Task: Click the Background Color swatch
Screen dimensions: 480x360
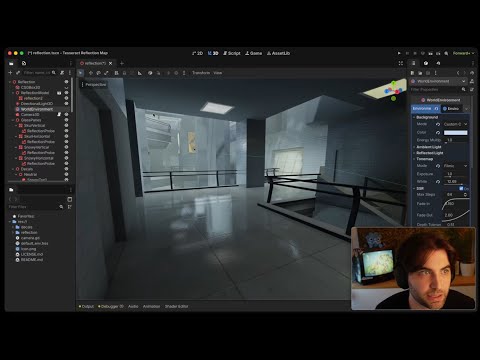Action: coord(455,132)
